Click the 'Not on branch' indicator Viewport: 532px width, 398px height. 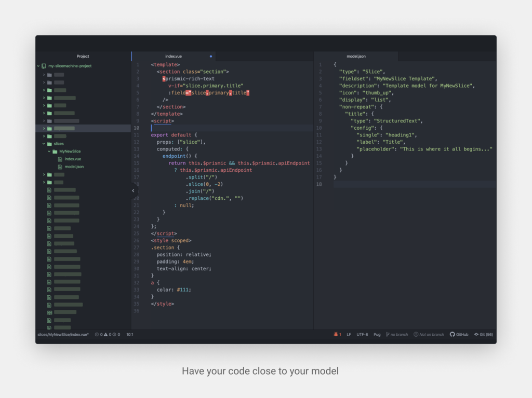pyautogui.click(x=429, y=335)
